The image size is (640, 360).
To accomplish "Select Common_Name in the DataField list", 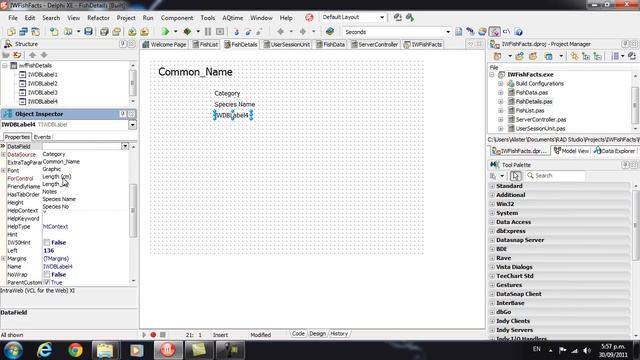I will pyautogui.click(x=61, y=162).
